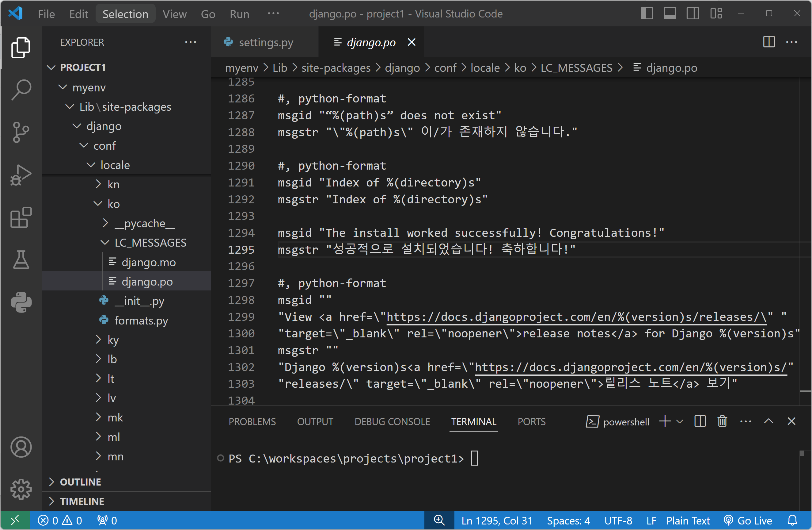The width and height of the screenshot is (812, 530).
Task: Toggle the primary side bar visibility
Action: [x=647, y=14]
